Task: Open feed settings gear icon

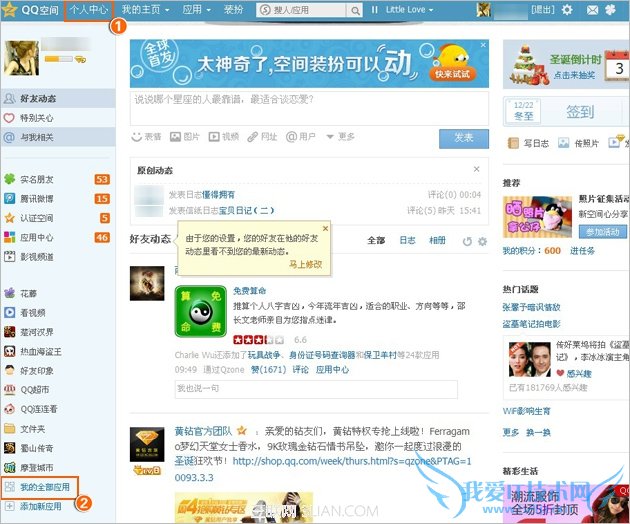Action: 482,241
